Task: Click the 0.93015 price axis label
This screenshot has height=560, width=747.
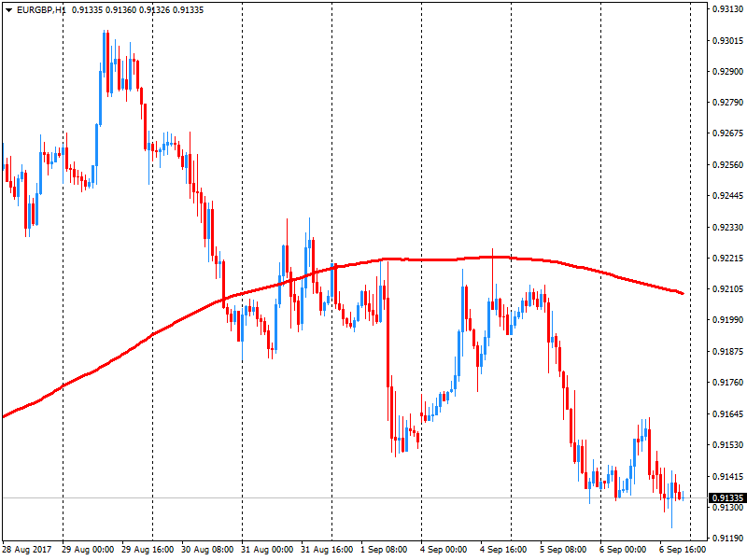Action: pos(727,41)
